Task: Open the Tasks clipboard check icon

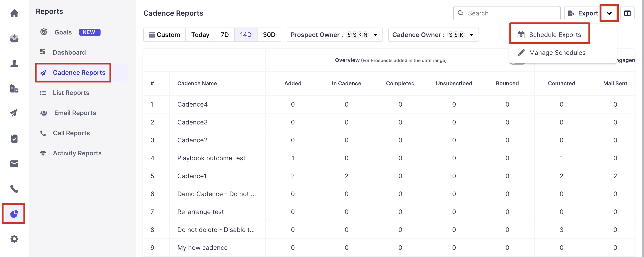Action: [14, 139]
